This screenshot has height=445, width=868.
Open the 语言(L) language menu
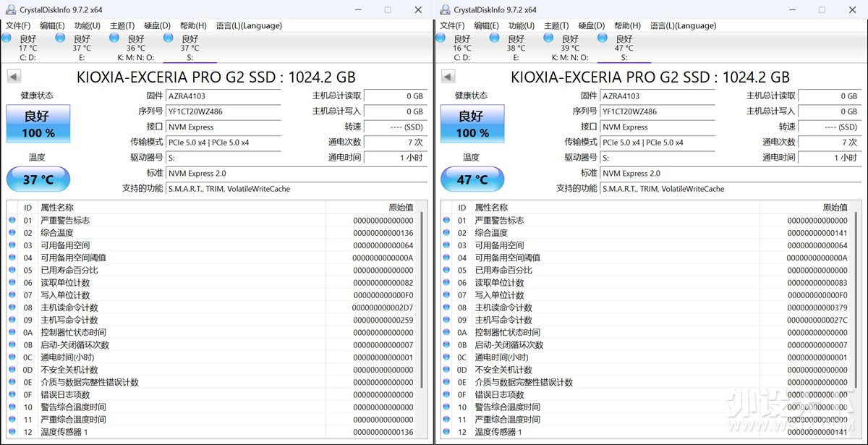pyautogui.click(x=250, y=25)
